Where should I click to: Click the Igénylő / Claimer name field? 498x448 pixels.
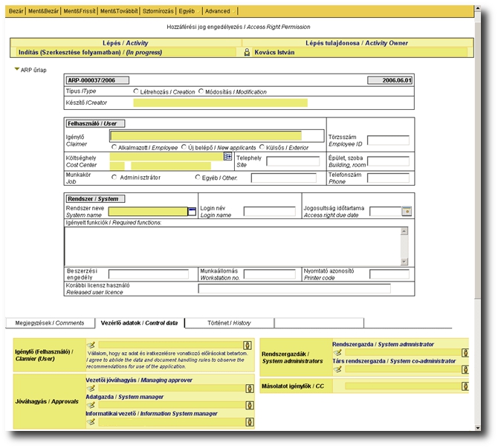pos(206,136)
